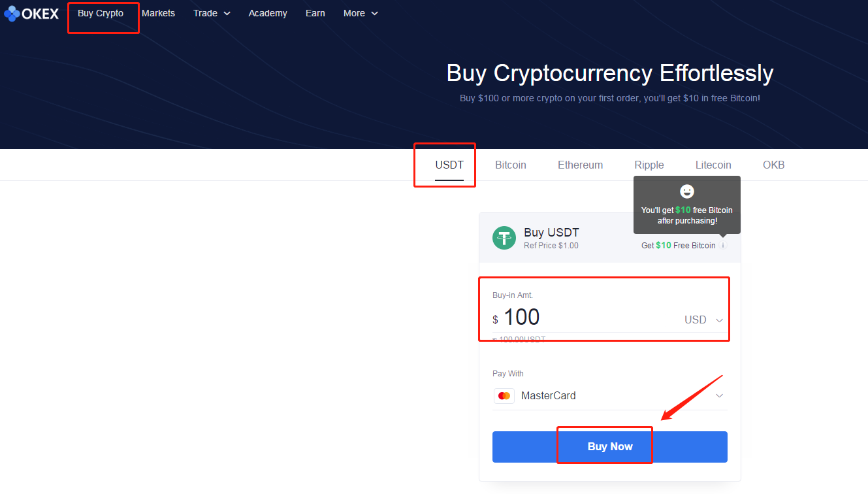The image size is (868, 494).
Task: Open the Academy menu item
Action: [x=268, y=13]
